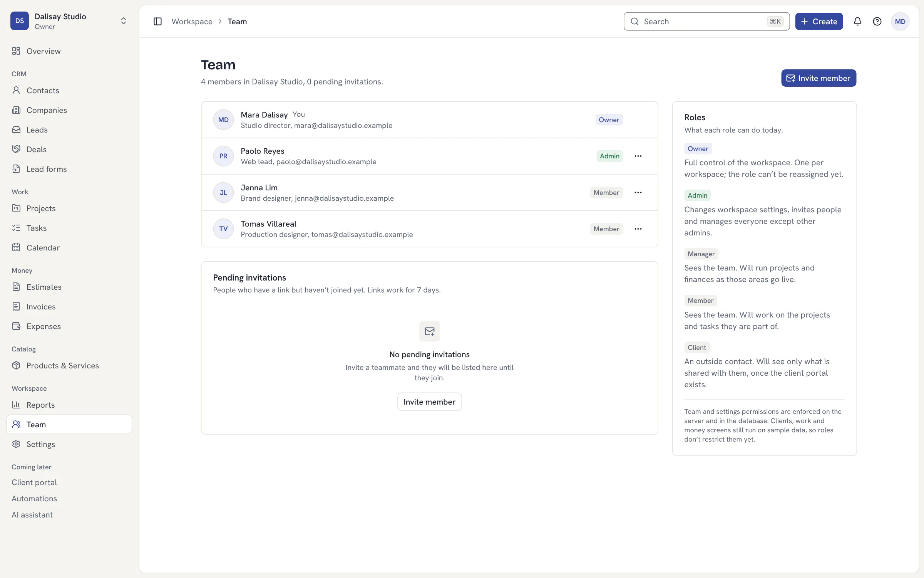Click the Deals handshake icon
The image size is (924, 578).
point(16,150)
